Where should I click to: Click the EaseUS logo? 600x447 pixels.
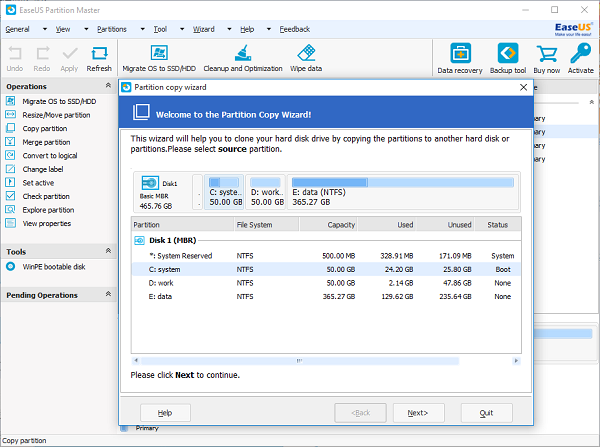(573, 29)
